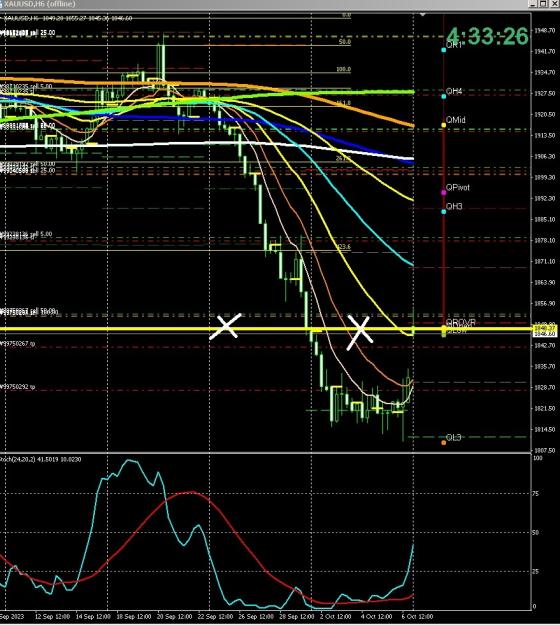Select the QH4 level label
This screenshot has width=560, height=625.
pyautogui.click(x=454, y=91)
